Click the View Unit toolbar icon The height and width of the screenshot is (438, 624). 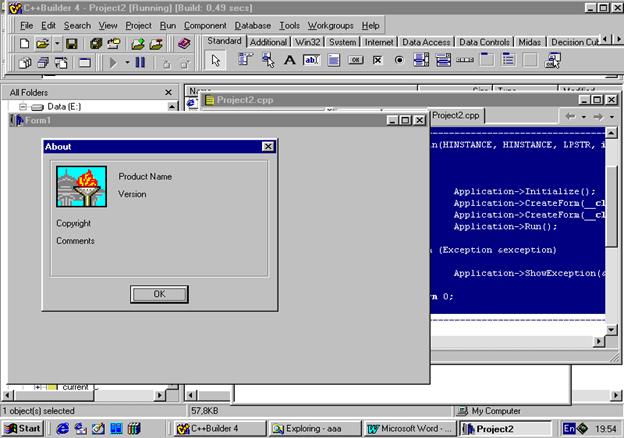[x=25, y=62]
